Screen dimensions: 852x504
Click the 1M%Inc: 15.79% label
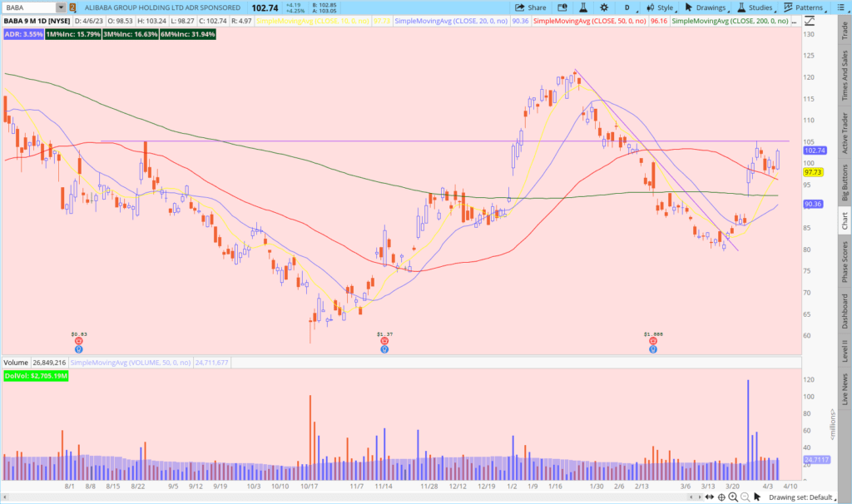click(x=73, y=34)
